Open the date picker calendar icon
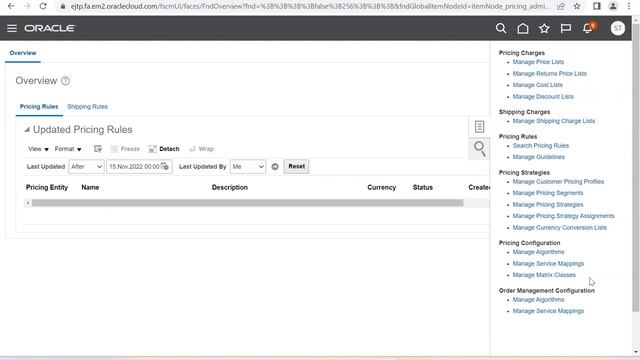 pos(165,166)
